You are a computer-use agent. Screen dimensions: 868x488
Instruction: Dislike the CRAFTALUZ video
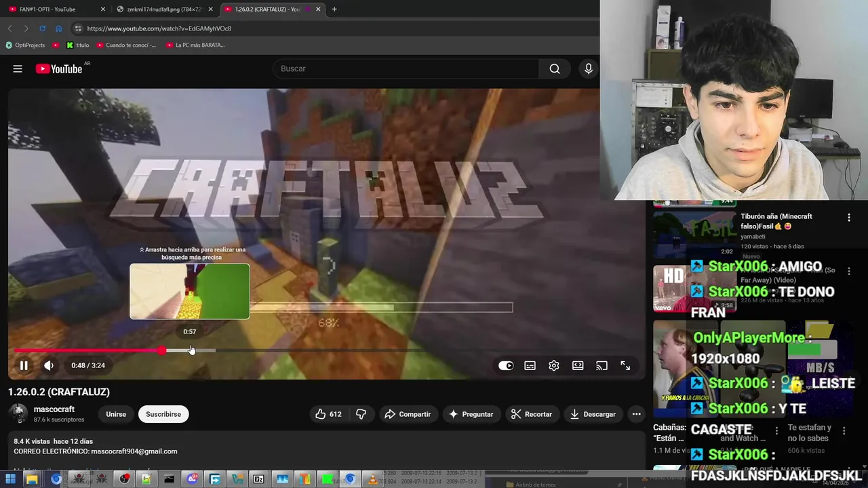(x=361, y=414)
